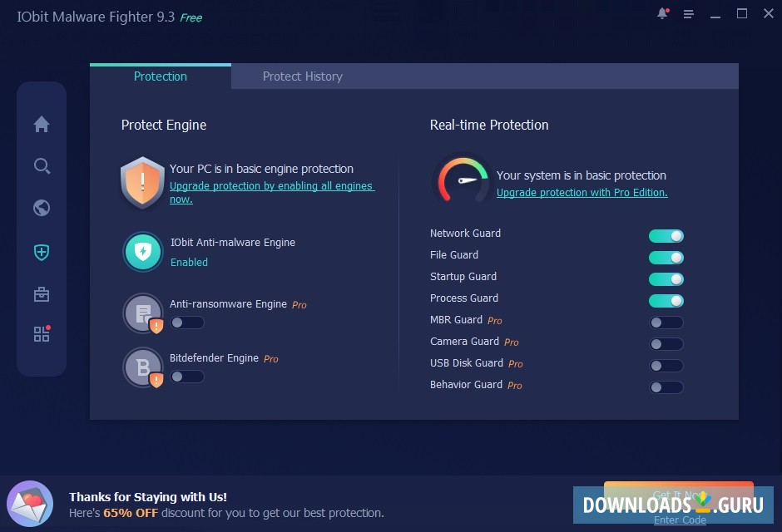Click 'Thanks for Staying with Us!' heading
The image size is (782, 532).
coord(148,497)
